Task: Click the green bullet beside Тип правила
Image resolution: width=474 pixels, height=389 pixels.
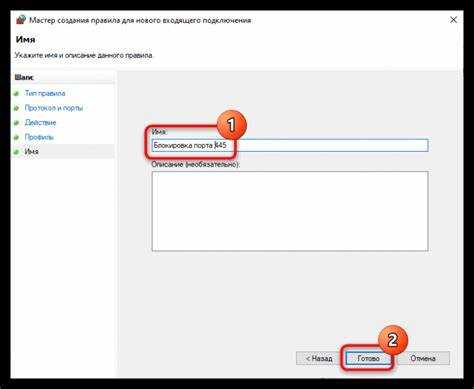Action: tap(16, 94)
